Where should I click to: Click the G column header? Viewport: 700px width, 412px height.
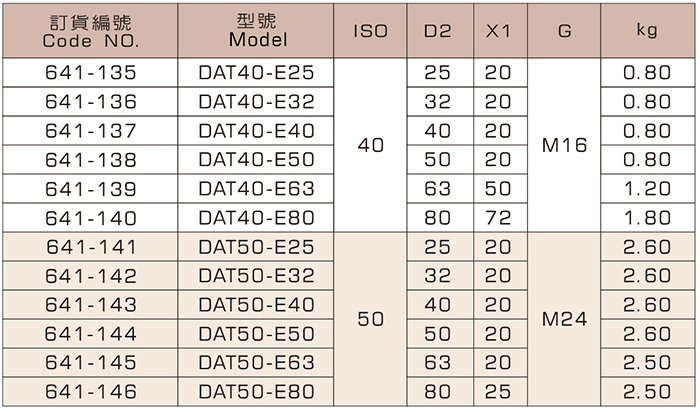click(565, 31)
